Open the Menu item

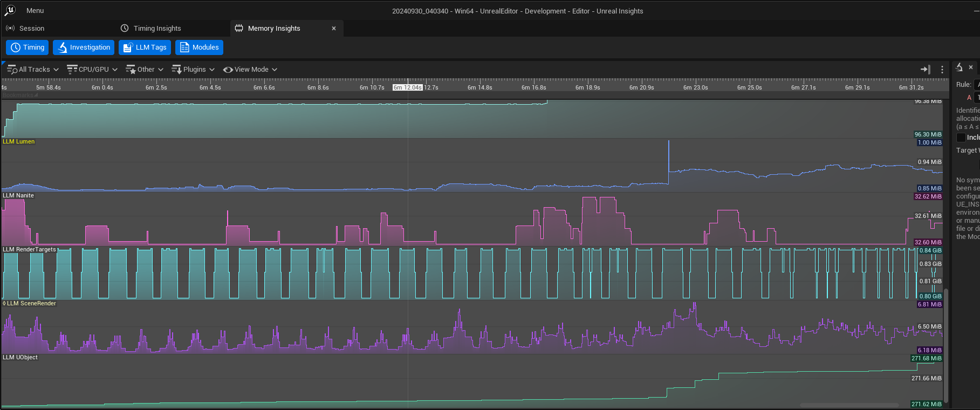pyautogui.click(x=35, y=11)
